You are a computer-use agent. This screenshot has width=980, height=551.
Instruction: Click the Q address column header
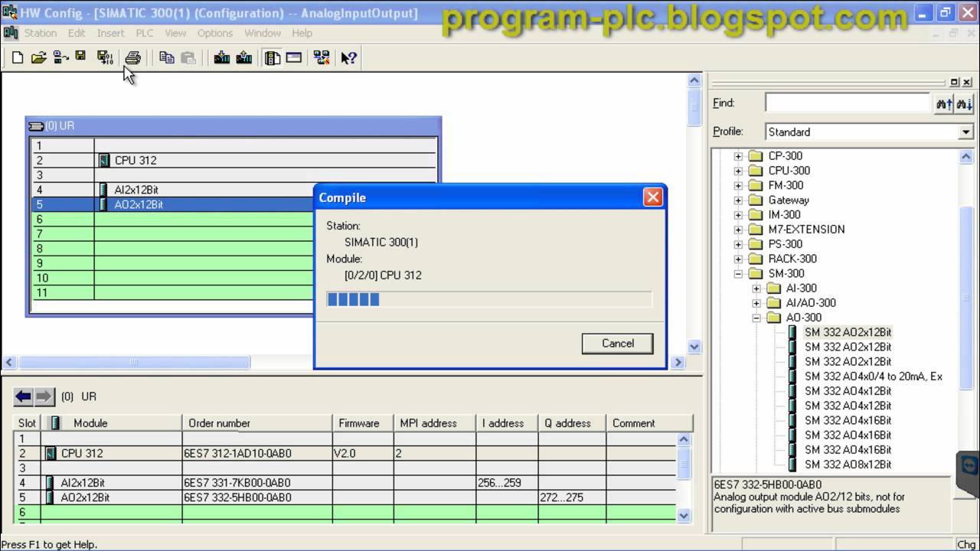tap(571, 423)
